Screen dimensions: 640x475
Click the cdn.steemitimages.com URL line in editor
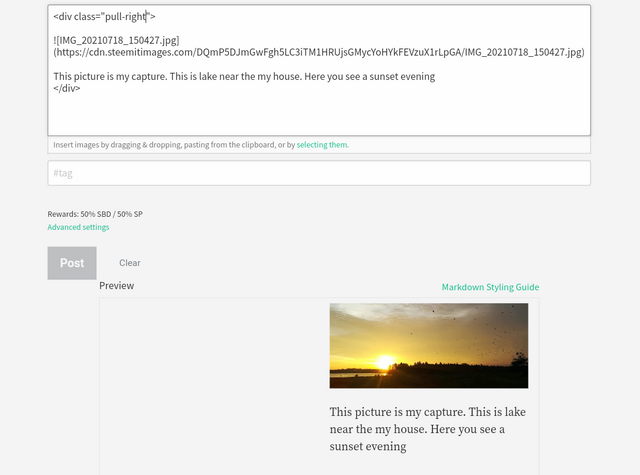tap(319, 52)
